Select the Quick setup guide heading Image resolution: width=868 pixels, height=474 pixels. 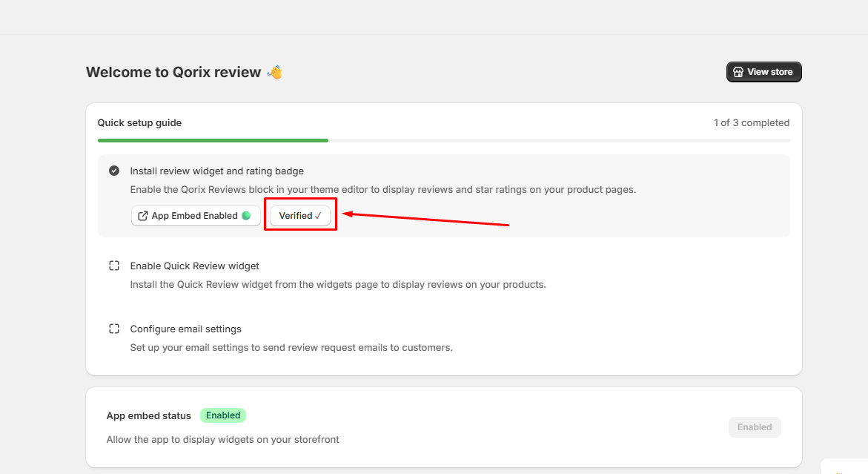click(x=139, y=123)
